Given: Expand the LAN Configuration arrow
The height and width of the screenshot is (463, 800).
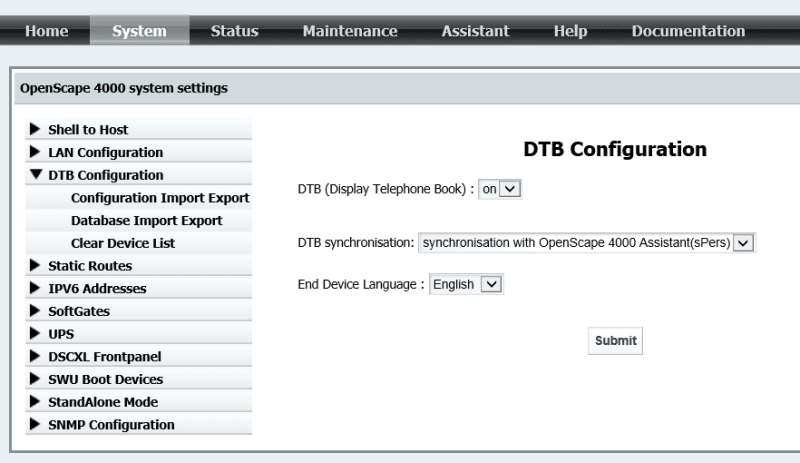Looking at the screenshot, I should click(x=35, y=152).
